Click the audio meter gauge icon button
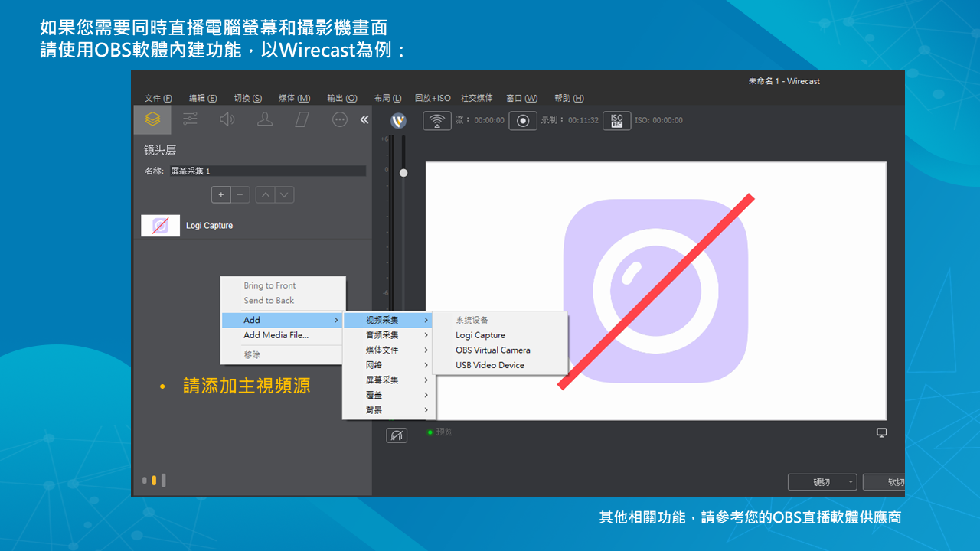 point(397,435)
